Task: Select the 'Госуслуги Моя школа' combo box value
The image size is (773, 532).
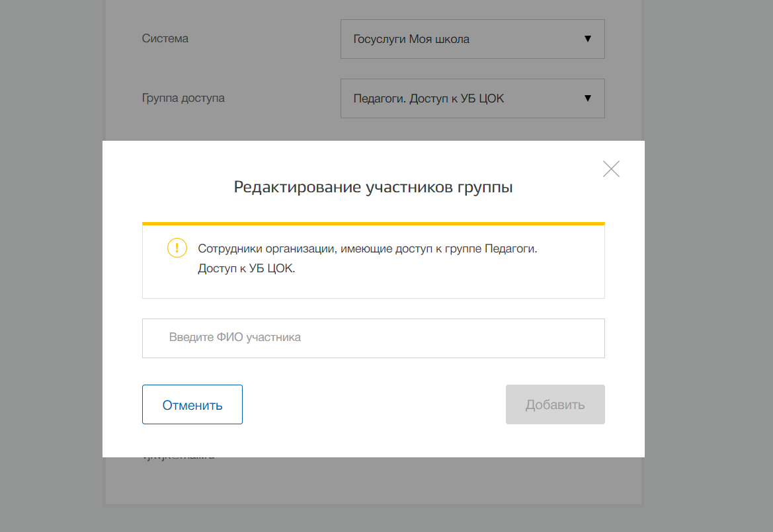Action: (x=411, y=39)
